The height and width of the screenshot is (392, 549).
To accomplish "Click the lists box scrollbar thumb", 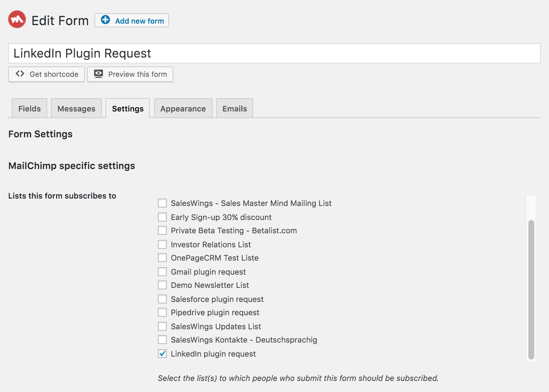I will click(x=531, y=290).
